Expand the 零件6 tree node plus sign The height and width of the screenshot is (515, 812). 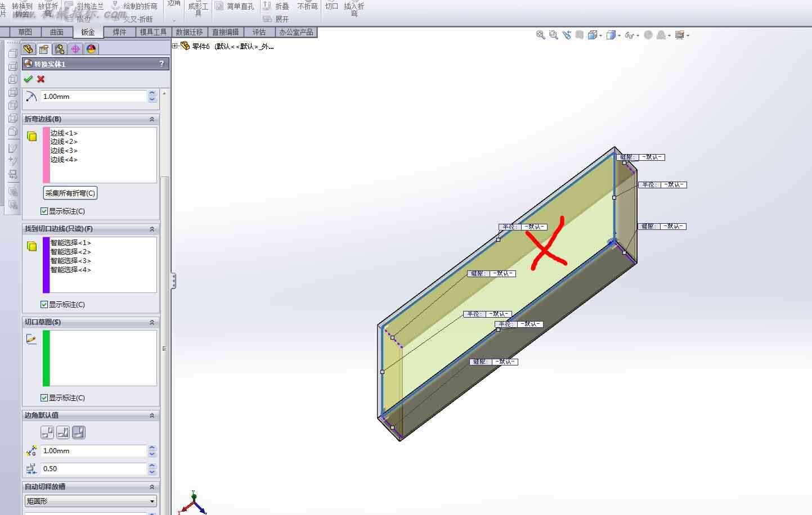175,46
